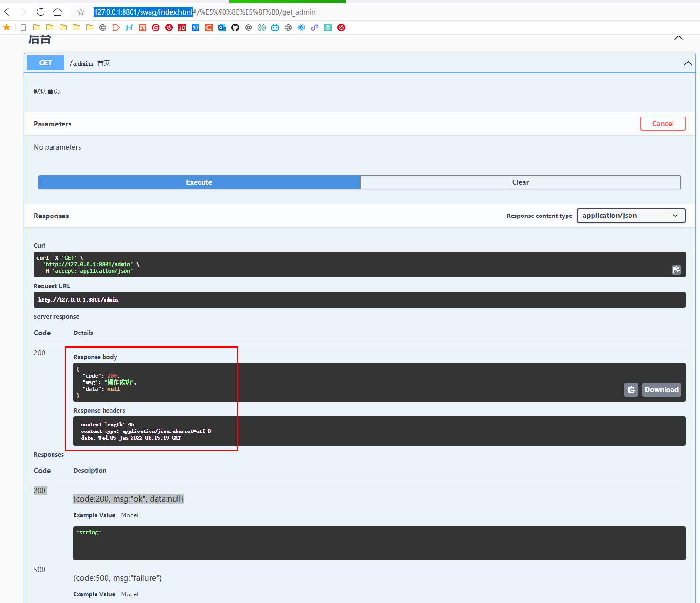Click the GET method badge for /admin
Screen dimensions: 700x603
tap(45, 63)
